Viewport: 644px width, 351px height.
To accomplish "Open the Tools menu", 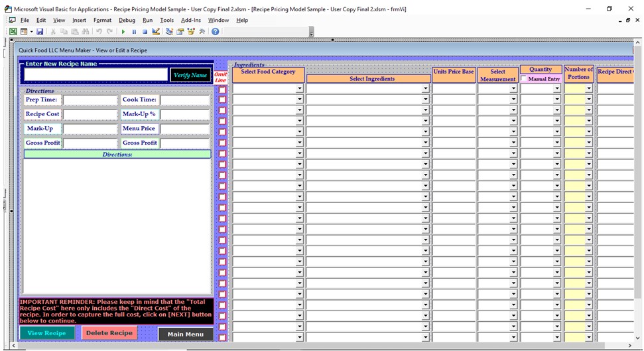I will point(166,20).
